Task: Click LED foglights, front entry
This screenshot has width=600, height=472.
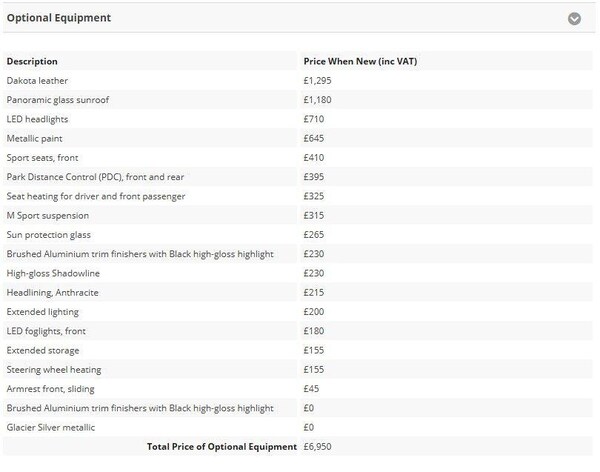Action: 46,331
